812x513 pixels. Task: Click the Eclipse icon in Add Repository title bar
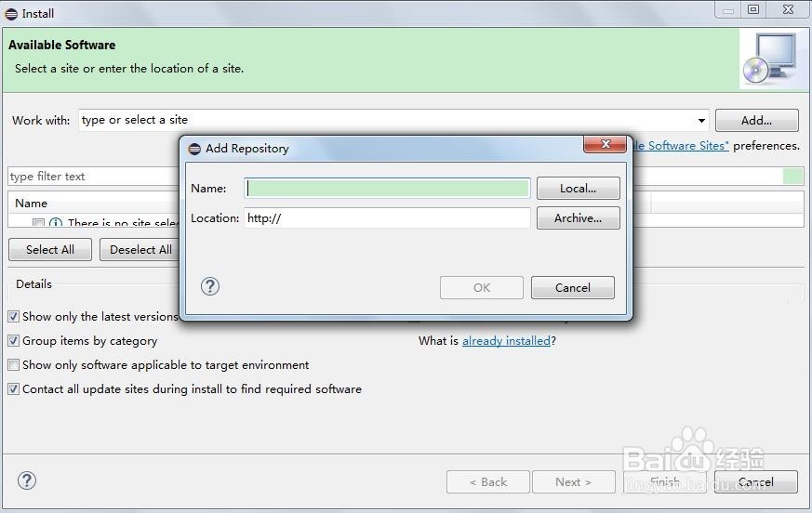pyautogui.click(x=194, y=149)
